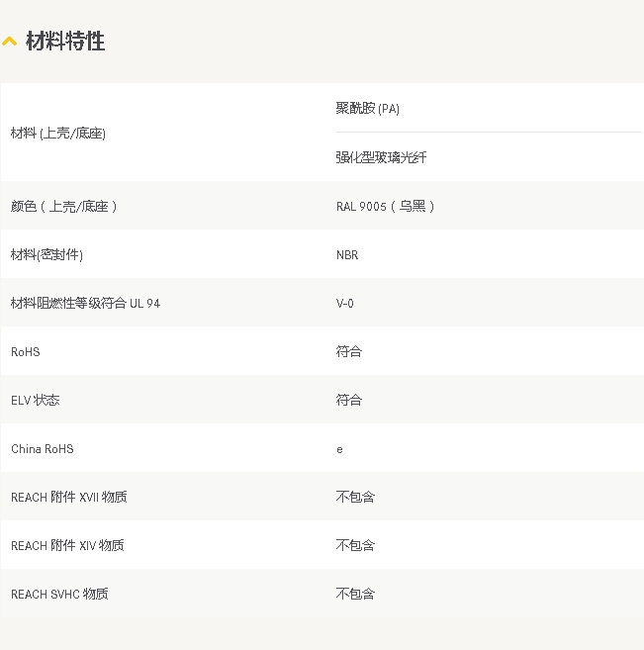Click the RAL 9005（乌黑）color value
Image resolution: width=644 pixels, height=650 pixels.
pos(386,207)
